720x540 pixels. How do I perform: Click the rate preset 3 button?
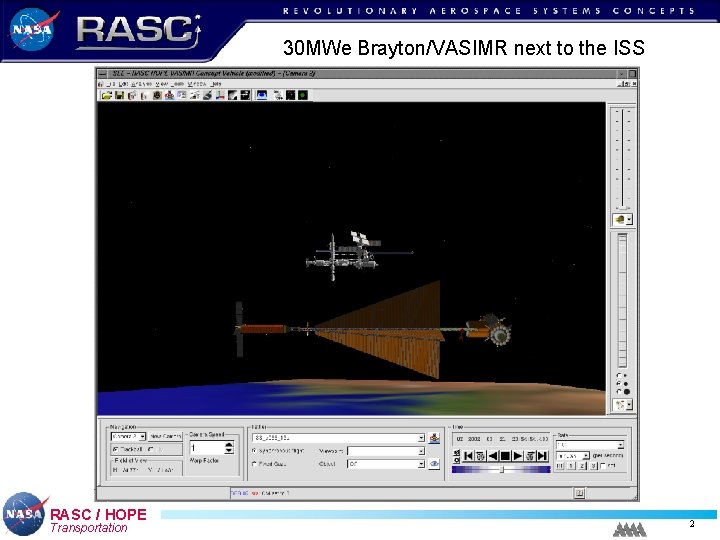[593, 466]
